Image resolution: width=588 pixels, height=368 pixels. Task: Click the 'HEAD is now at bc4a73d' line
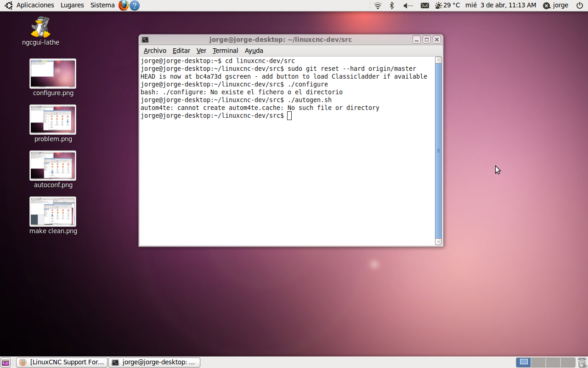284,76
